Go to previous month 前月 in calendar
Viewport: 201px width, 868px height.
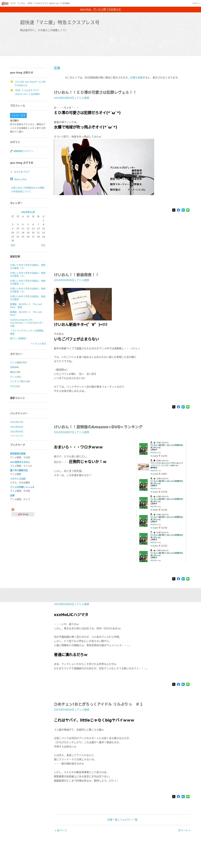(x=13, y=245)
